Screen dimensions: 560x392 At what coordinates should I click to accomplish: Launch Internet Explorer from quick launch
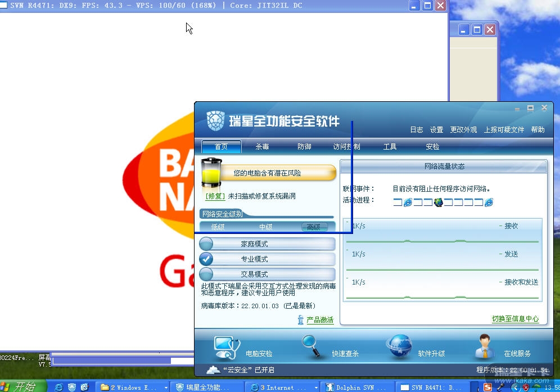pyautogui.click(x=58, y=388)
